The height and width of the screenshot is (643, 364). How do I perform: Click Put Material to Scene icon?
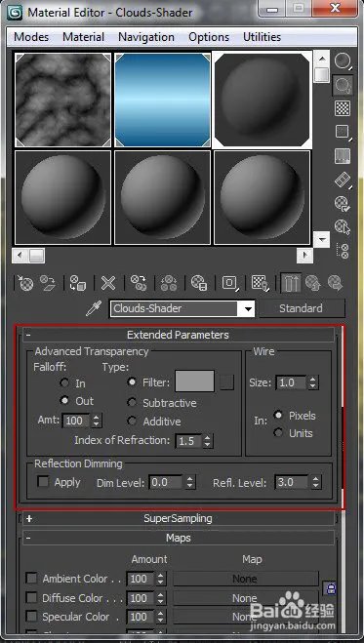[x=48, y=283]
